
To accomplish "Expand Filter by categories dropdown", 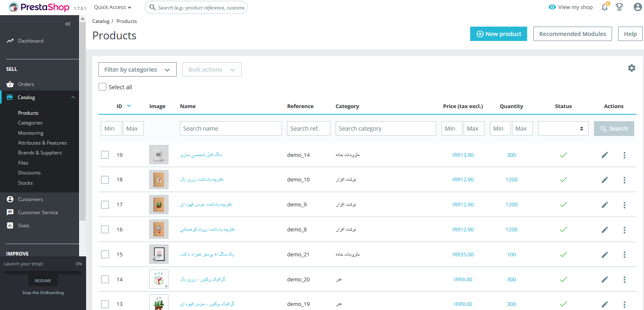I will click(x=137, y=70).
